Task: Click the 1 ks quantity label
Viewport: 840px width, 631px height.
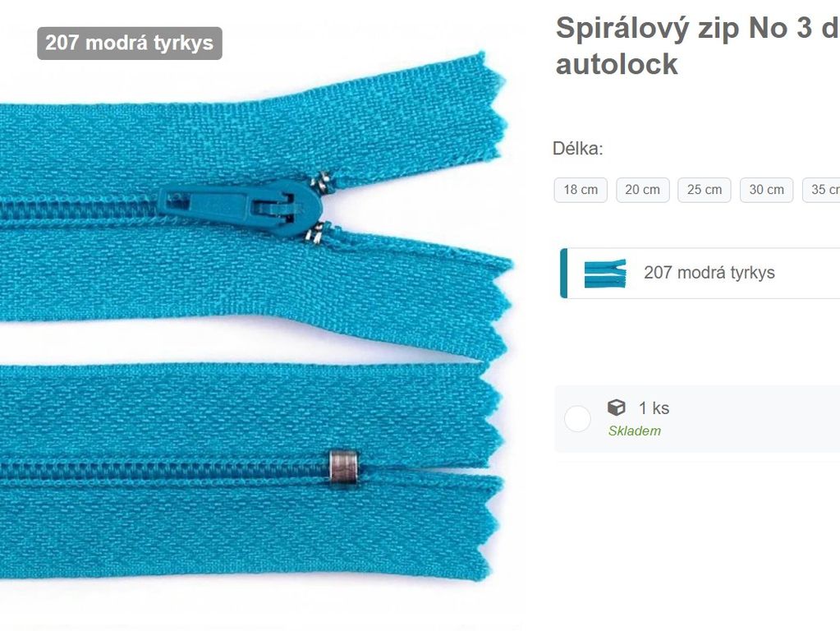Action: coord(654,408)
